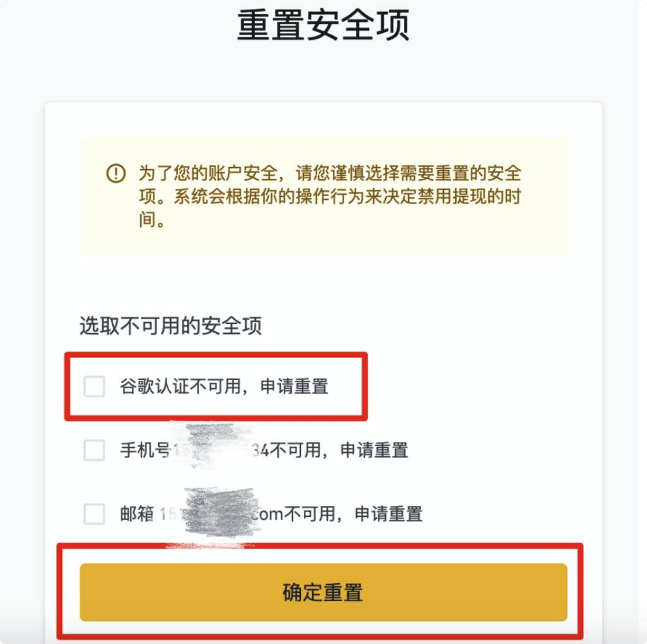This screenshot has height=644, width=647.
Task: Click the 确定重置 button
Action: 323,592
